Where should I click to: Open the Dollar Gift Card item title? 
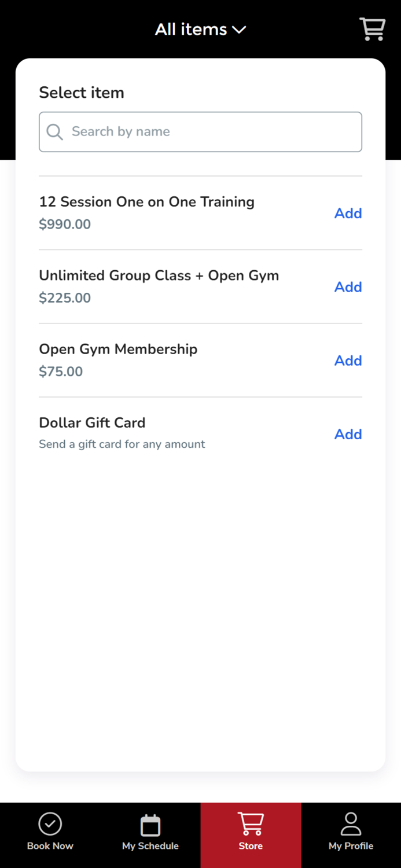[92, 422]
